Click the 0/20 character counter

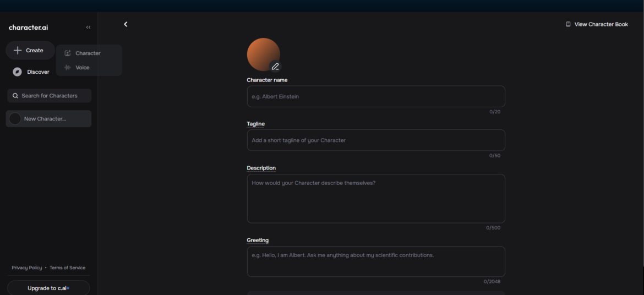(495, 112)
